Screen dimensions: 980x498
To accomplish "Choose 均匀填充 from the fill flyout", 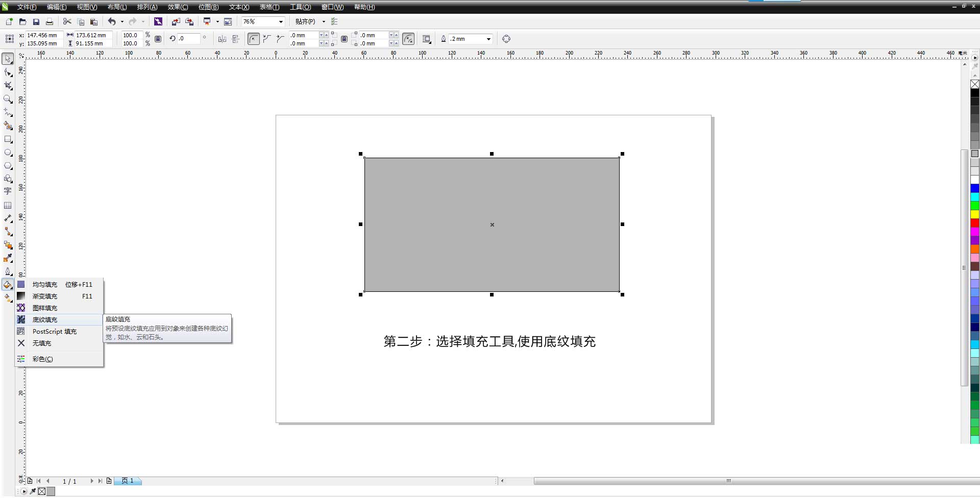I will [59, 284].
